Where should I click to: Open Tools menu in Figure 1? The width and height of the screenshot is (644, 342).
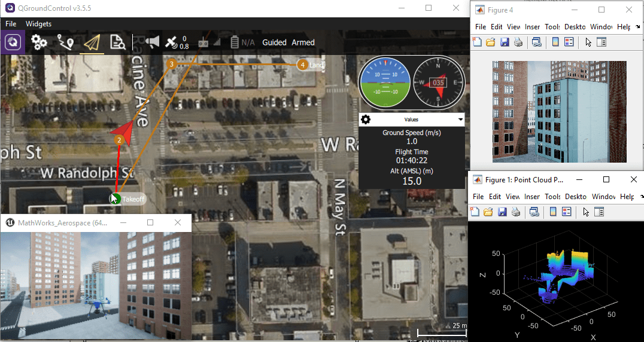(552, 197)
